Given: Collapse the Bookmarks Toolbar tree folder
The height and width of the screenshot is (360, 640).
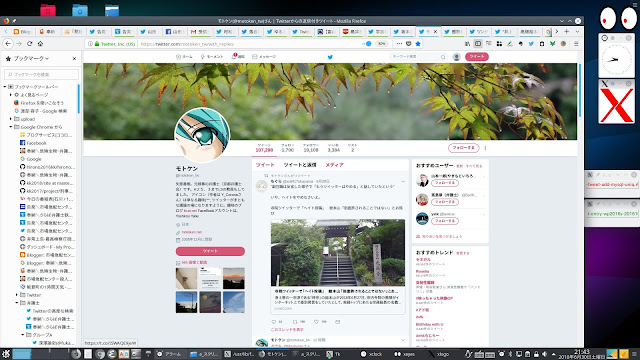Looking at the screenshot, I should pos(5,87).
